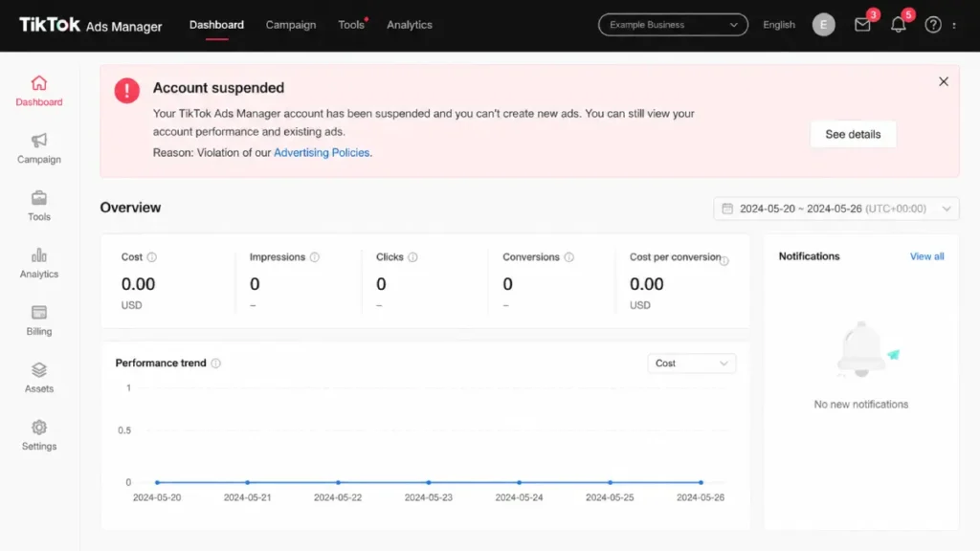Show info for Performance trend
The image size is (980, 551).
215,364
